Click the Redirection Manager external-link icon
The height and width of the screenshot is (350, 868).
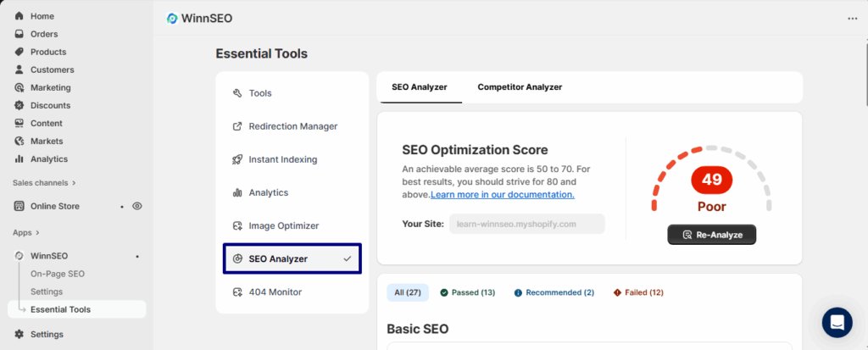pos(237,126)
